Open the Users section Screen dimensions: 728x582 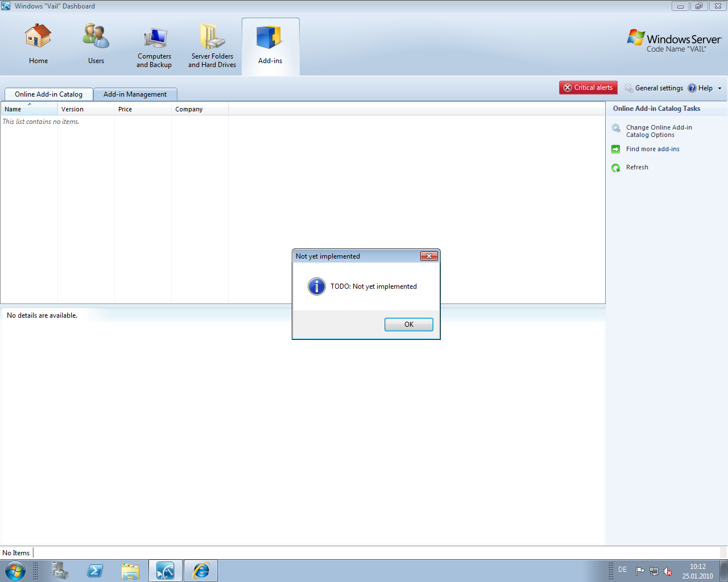96,44
